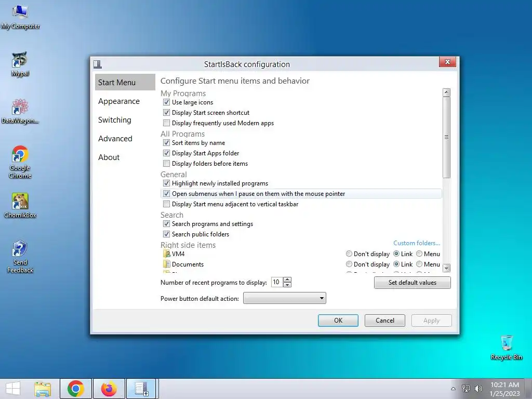
Task: Open the Custom folders link
Action: click(x=417, y=243)
